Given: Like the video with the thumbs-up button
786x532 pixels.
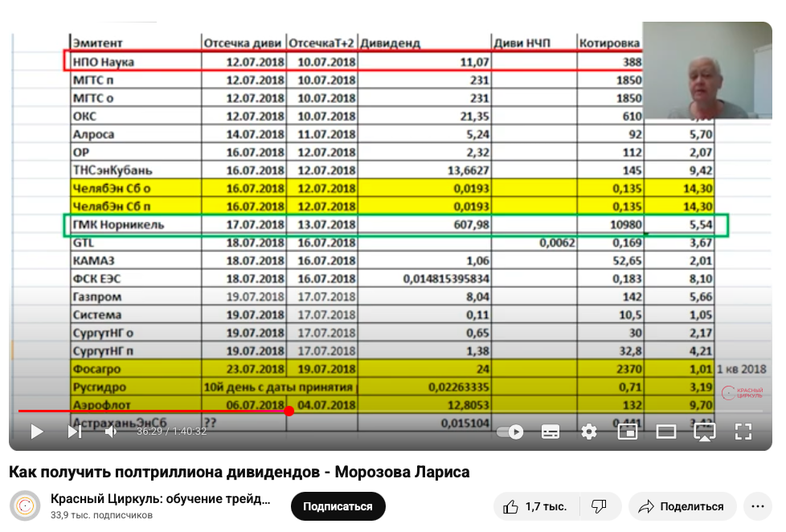Looking at the screenshot, I should (536, 506).
